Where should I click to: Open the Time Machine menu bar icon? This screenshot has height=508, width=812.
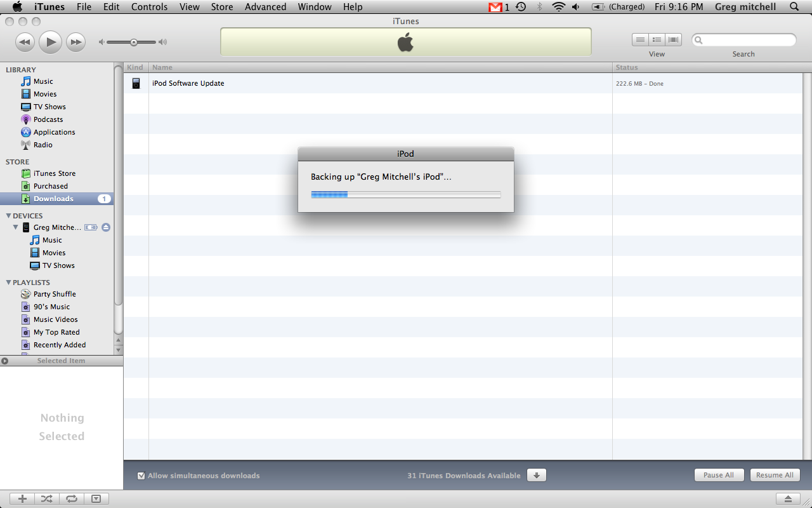[x=521, y=7]
